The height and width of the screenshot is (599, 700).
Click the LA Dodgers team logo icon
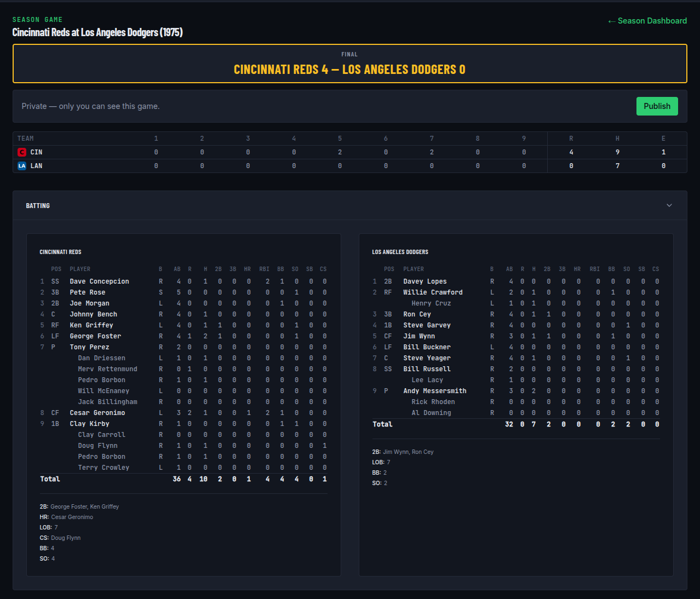click(22, 166)
